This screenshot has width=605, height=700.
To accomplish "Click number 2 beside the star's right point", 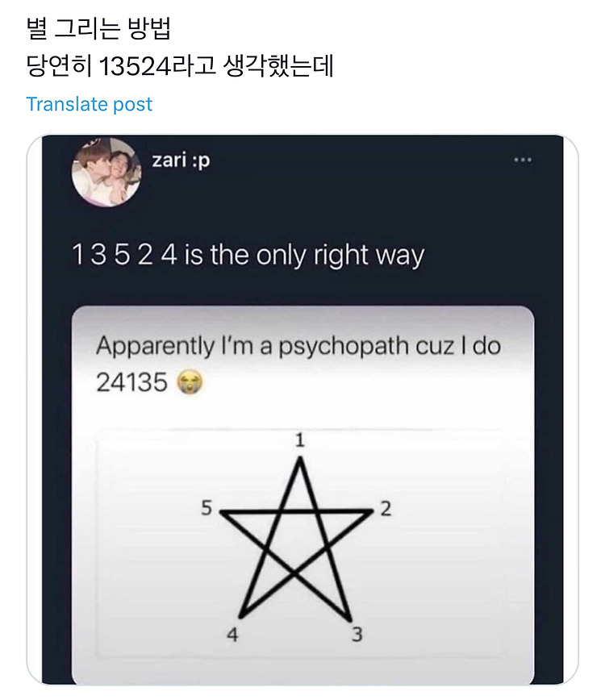I will (x=386, y=509).
